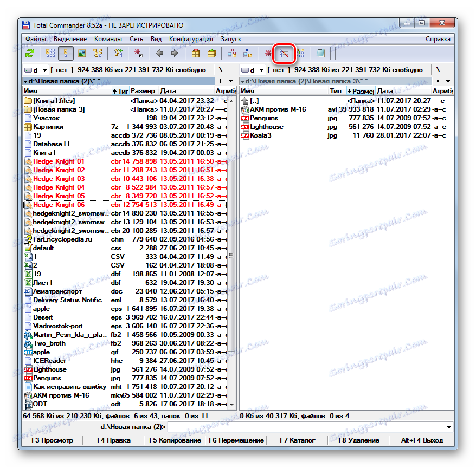This screenshot has height=468, width=476.
Task: Click red asterisk icon beside Multi-Rename tool
Action: point(268,54)
